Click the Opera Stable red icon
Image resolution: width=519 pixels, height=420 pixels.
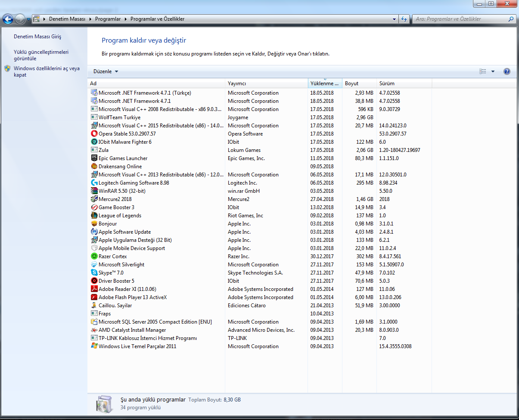(x=94, y=134)
